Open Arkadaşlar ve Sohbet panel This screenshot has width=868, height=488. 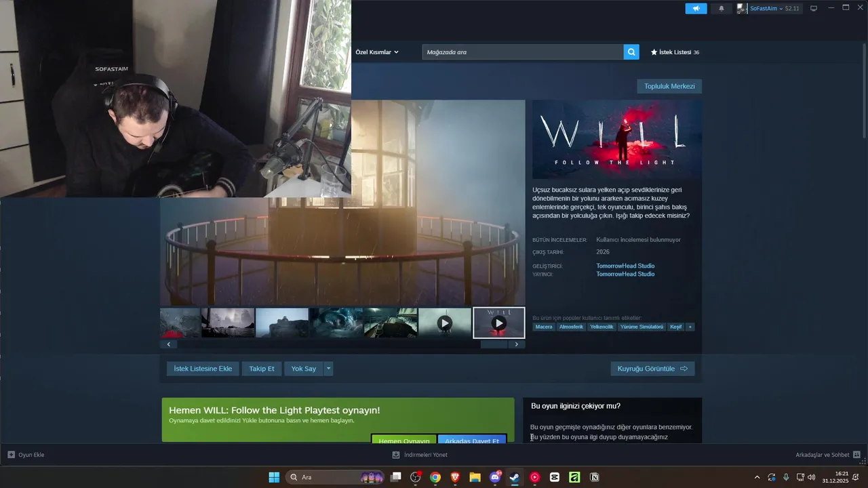(828, 455)
